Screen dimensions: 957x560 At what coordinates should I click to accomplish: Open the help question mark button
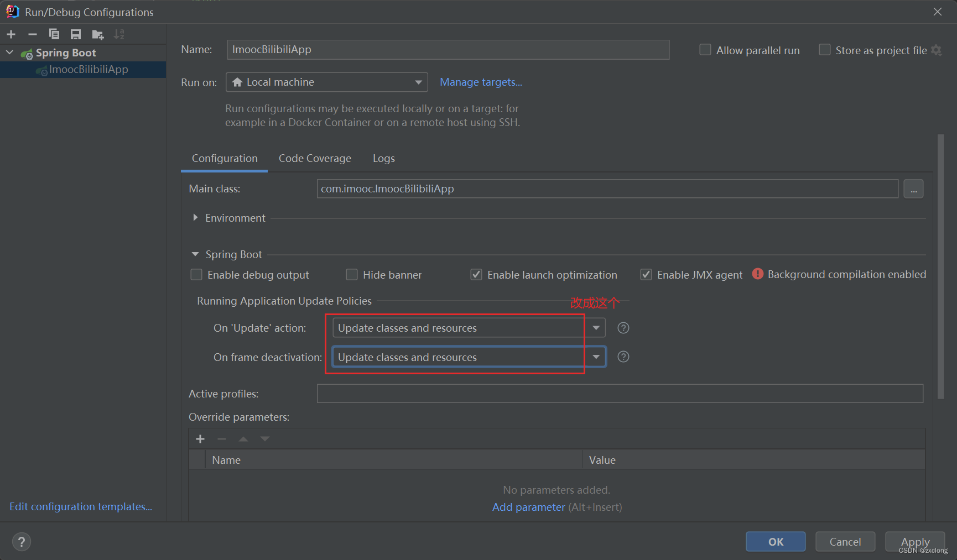[22, 542]
